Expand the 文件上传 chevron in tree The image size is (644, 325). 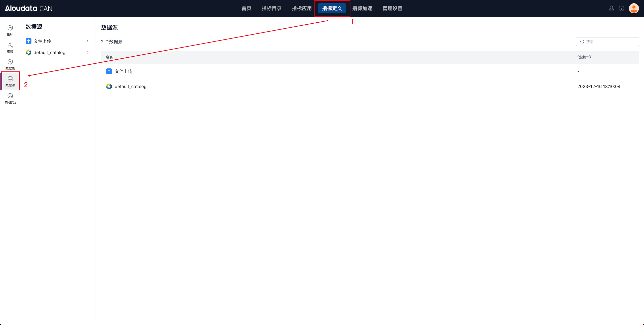88,41
